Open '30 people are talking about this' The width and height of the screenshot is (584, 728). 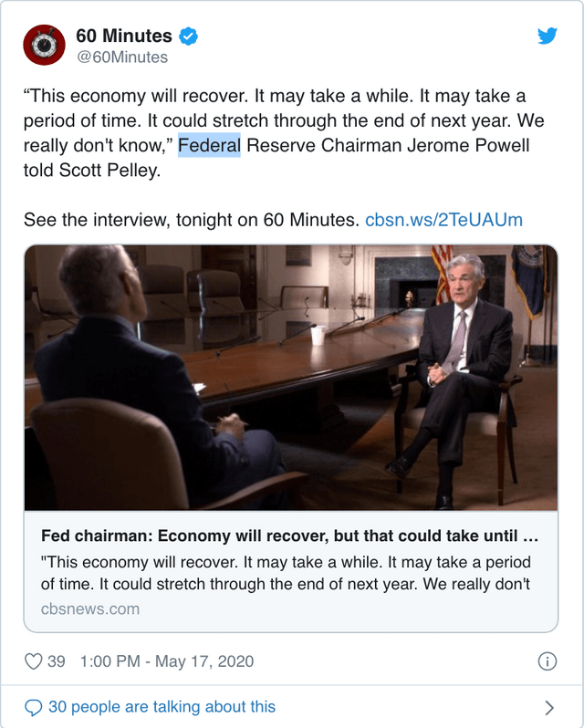[x=162, y=707]
